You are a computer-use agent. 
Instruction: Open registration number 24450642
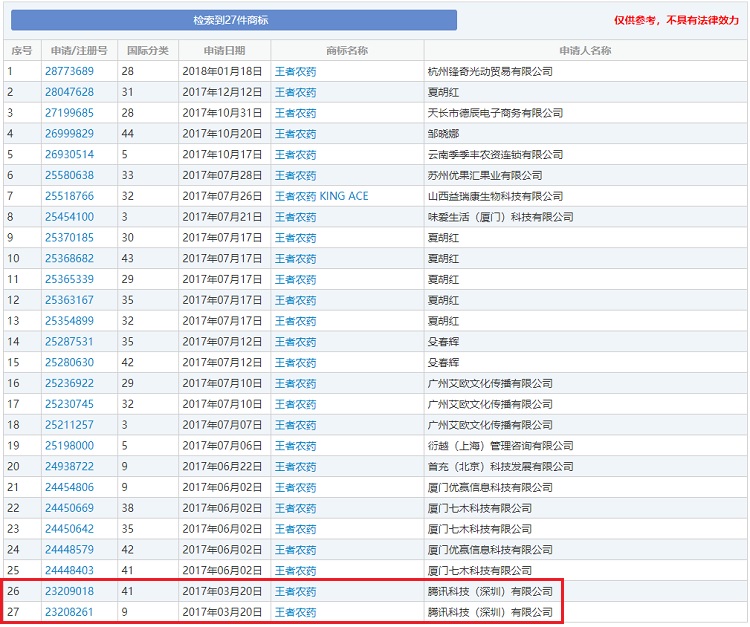pos(69,529)
